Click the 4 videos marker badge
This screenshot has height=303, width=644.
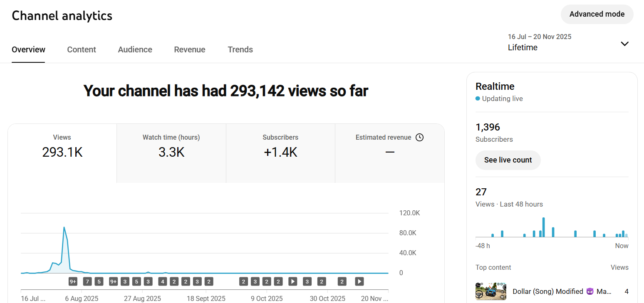click(163, 281)
